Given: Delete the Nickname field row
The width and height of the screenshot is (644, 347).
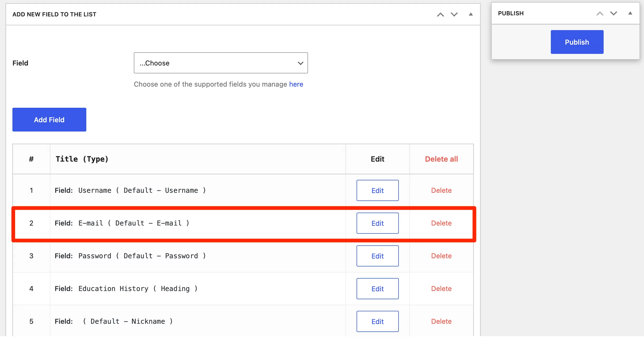Looking at the screenshot, I should [x=441, y=321].
